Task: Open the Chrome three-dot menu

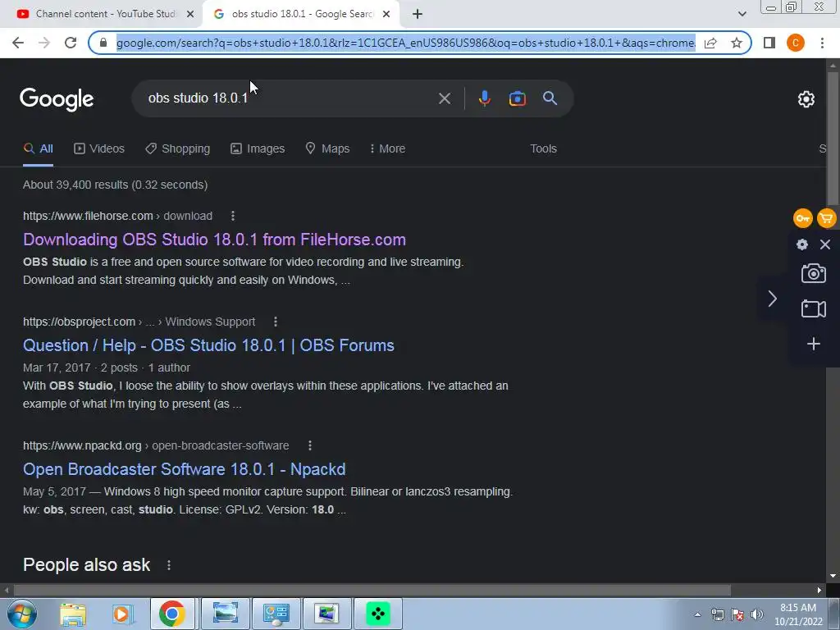Action: (822, 43)
